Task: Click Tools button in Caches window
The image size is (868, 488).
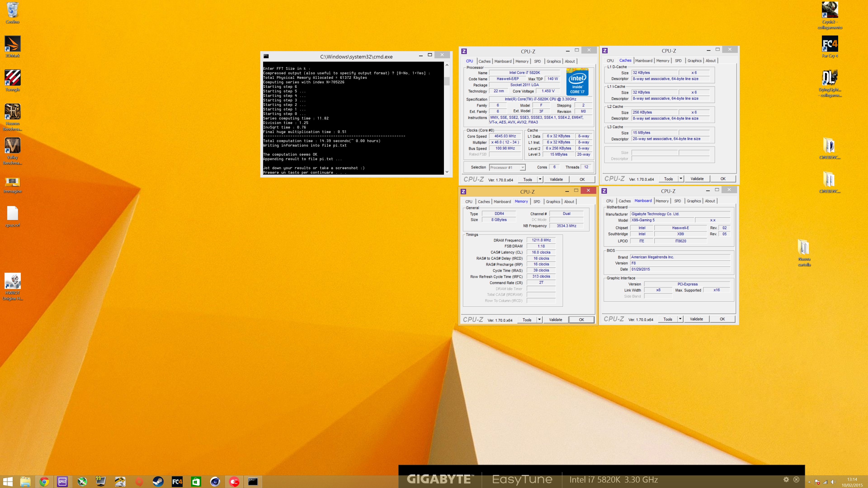Action: click(x=669, y=178)
